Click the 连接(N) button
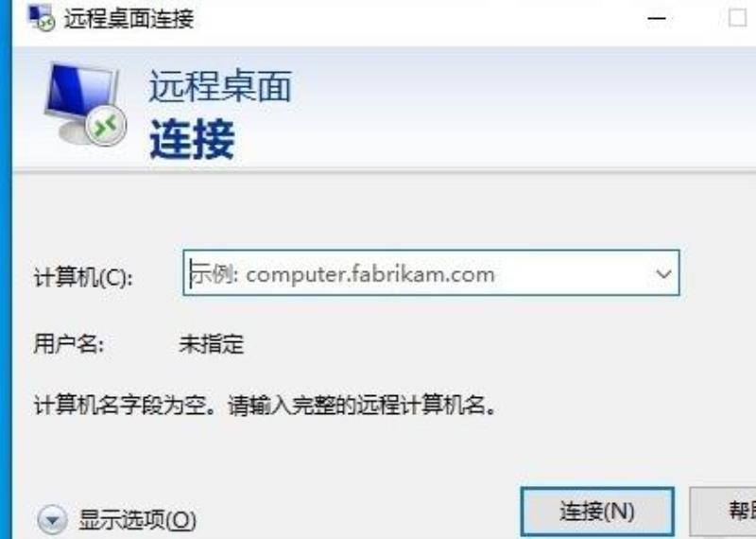This screenshot has width=756, height=539. click(597, 511)
